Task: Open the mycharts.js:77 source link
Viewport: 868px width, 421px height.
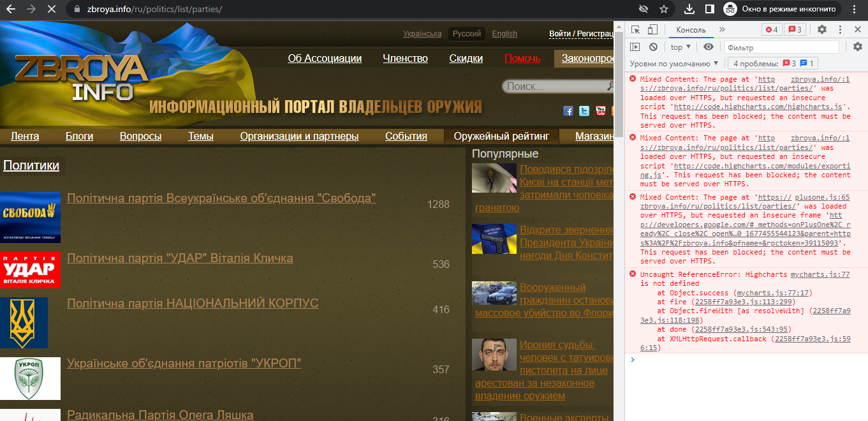Action: (820, 274)
